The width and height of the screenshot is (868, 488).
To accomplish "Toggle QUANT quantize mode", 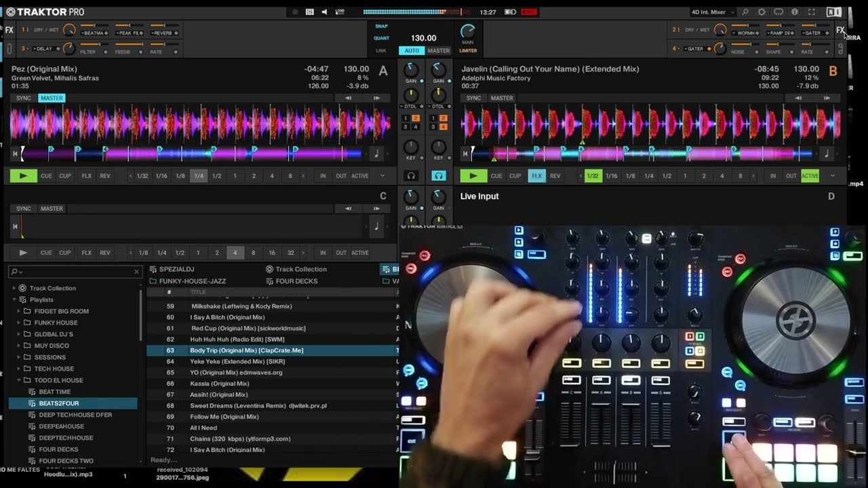I will click(382, 38).
